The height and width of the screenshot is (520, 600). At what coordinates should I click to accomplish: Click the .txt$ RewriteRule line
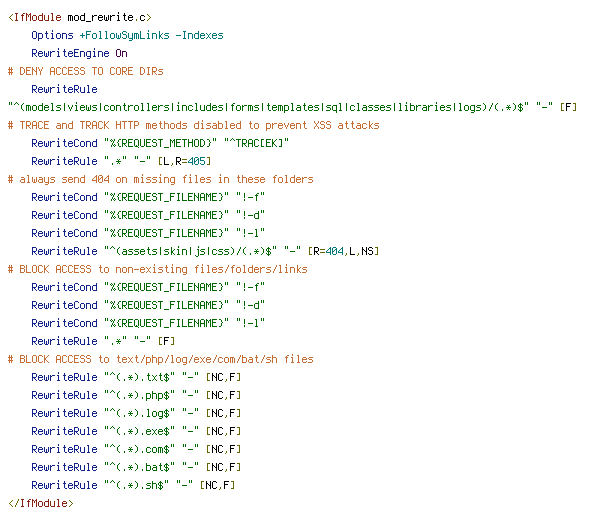pyautogui.click(x=136, y=377)
